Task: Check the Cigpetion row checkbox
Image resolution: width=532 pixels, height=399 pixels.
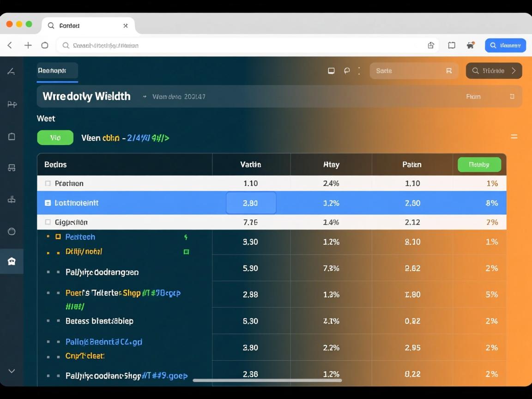Action: tap(48, 222)
